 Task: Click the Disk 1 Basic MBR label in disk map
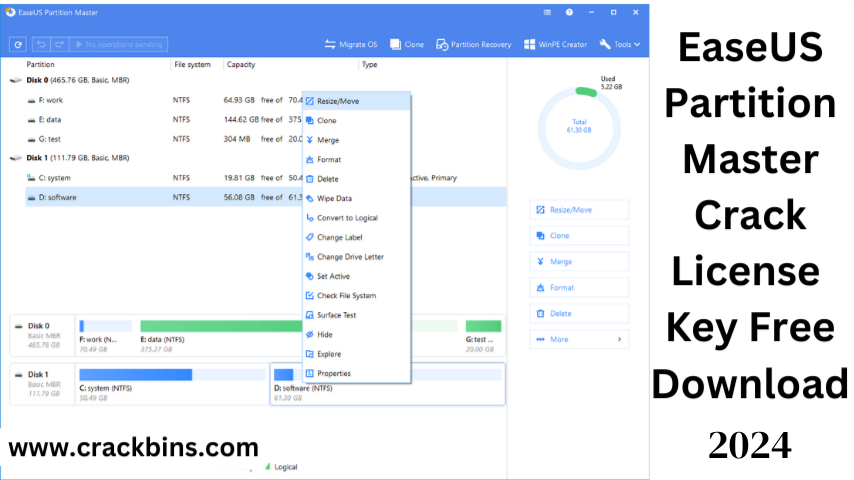(42, 385)
